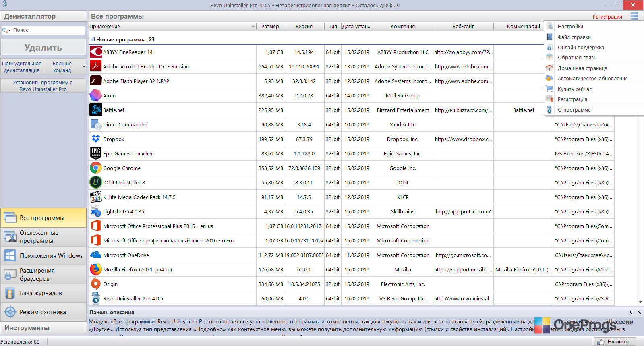The image size is (644, 346).
Task: Expand the 'Деинсталлятор' panel header
Action: coord(43,16)
